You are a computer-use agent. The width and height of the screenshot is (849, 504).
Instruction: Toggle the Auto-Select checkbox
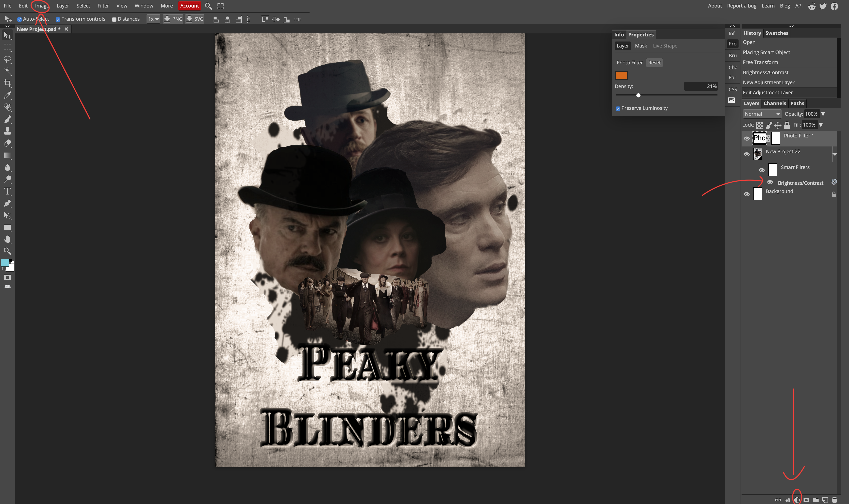tap(19, 19)
